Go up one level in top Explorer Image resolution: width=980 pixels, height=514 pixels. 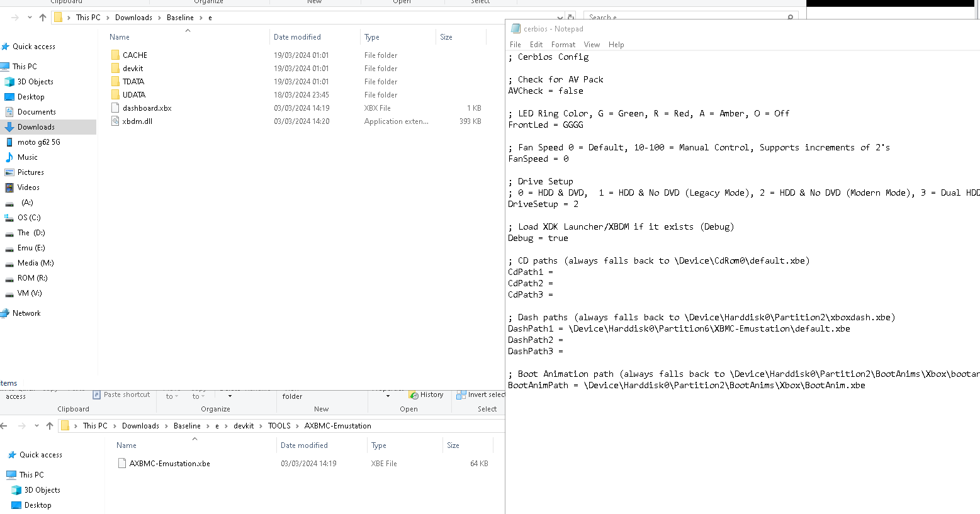(43, 18)
